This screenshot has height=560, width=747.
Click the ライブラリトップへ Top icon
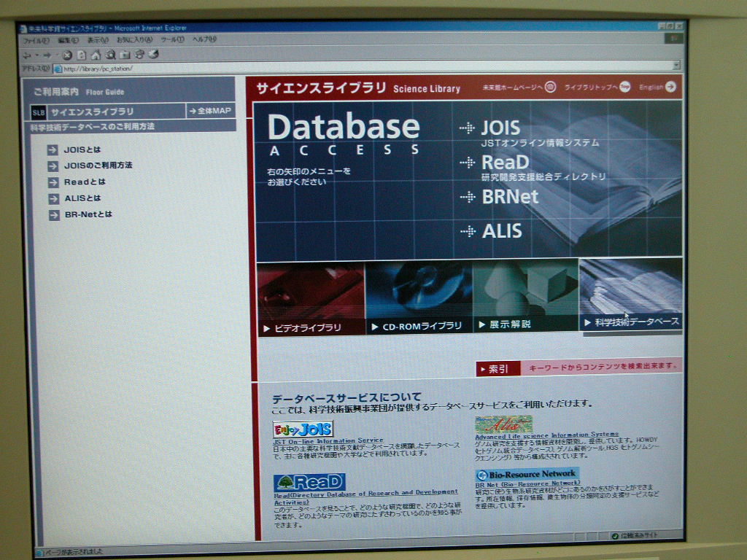(624, 86)
